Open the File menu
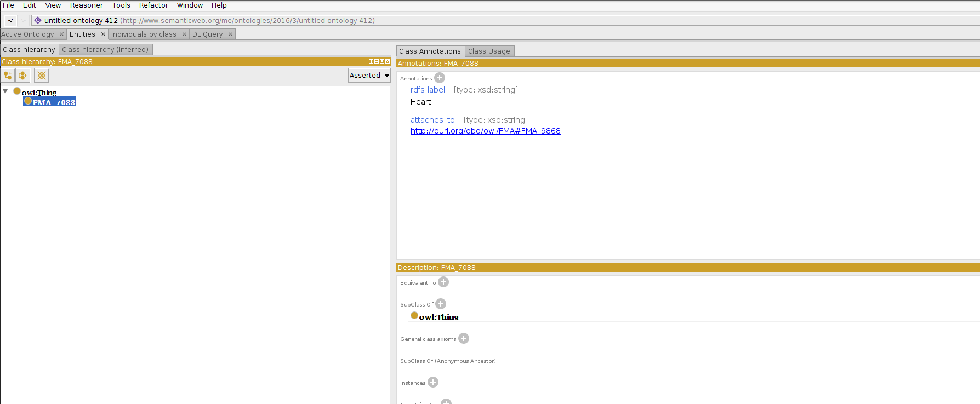Screen dimensions: 980x404 8,5
